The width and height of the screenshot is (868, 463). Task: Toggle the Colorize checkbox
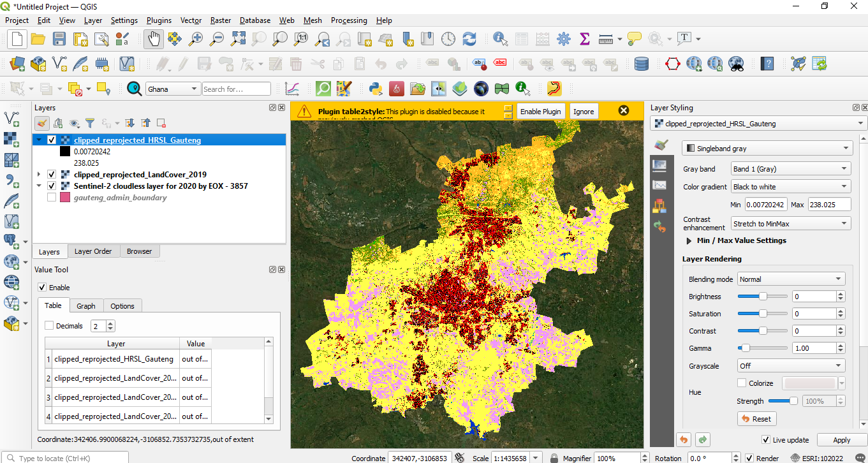pos(742,383)
